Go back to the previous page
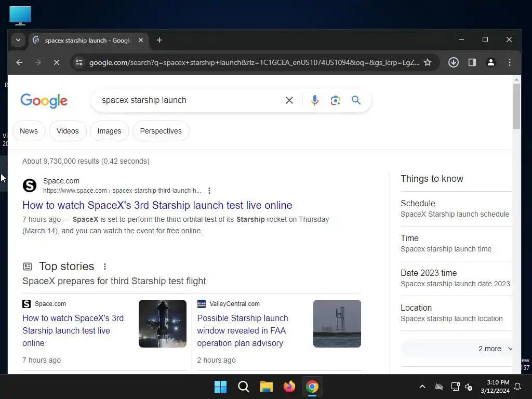This screenshot has width=532, height=399. pos(19,62)
